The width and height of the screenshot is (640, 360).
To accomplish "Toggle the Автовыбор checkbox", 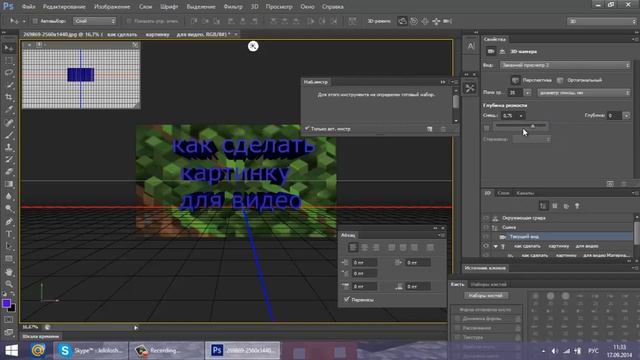I will click(x=35, y=21).
